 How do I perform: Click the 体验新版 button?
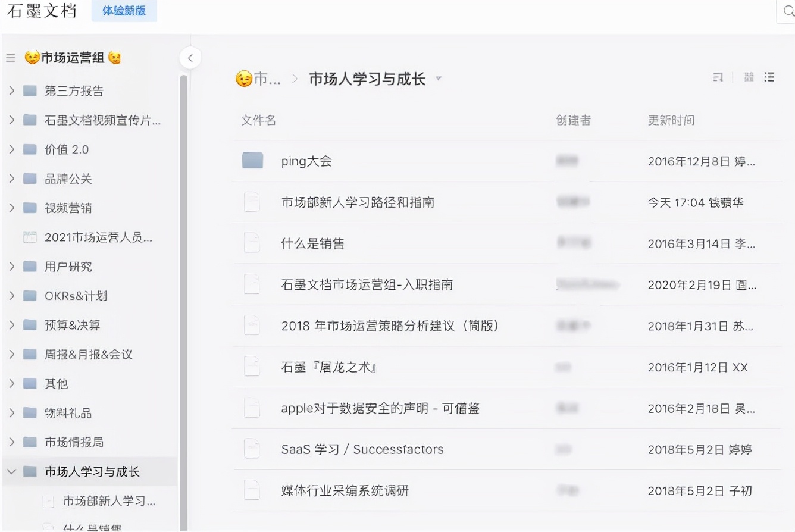click(x=124, y=11)
